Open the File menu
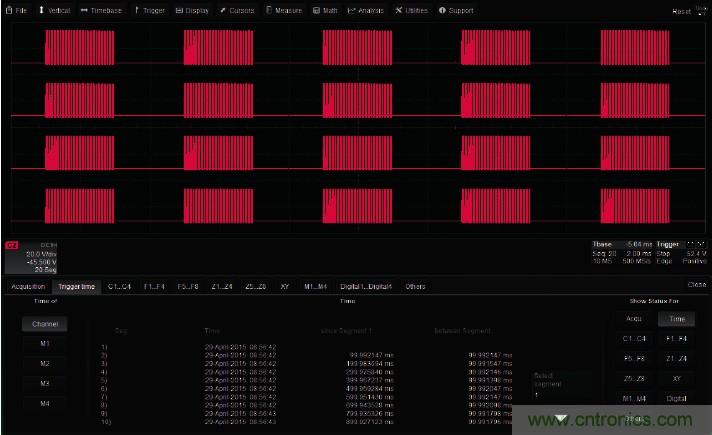The width and height of the screenshot is (712, 435). (16, 10)
